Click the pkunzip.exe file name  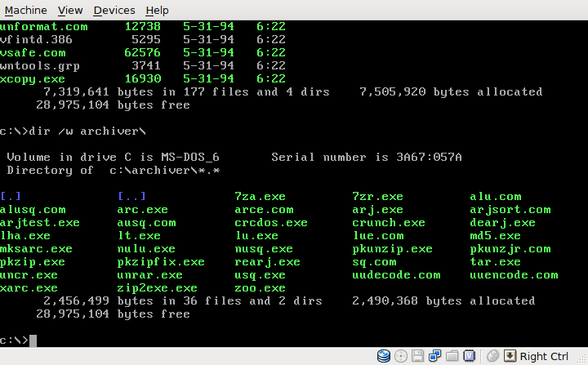pyautogui.click(x=393, y=249)
